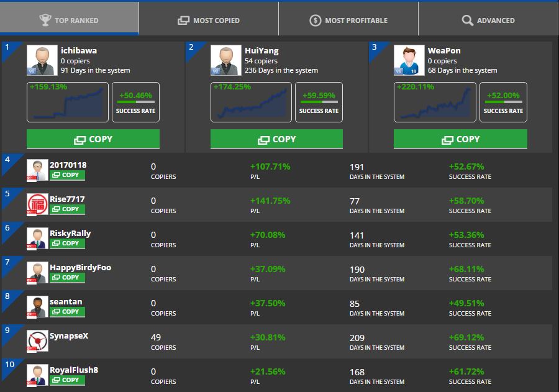Open the Most Profitable tab

[348, 21]
